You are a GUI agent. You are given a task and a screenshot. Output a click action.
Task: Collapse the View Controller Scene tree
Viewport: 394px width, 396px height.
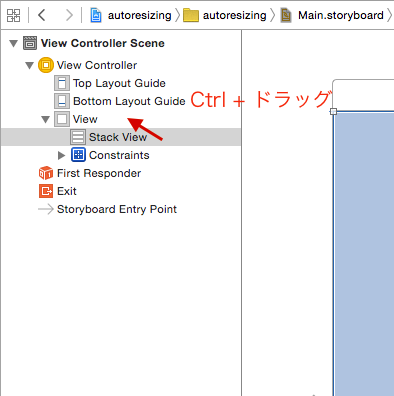(x=13, y=44)
